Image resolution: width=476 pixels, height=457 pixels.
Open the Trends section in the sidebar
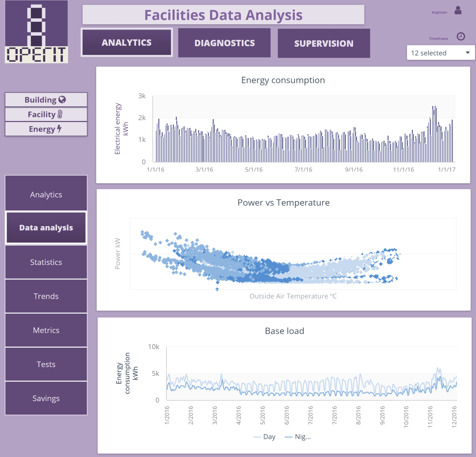(x=46, y=296)
